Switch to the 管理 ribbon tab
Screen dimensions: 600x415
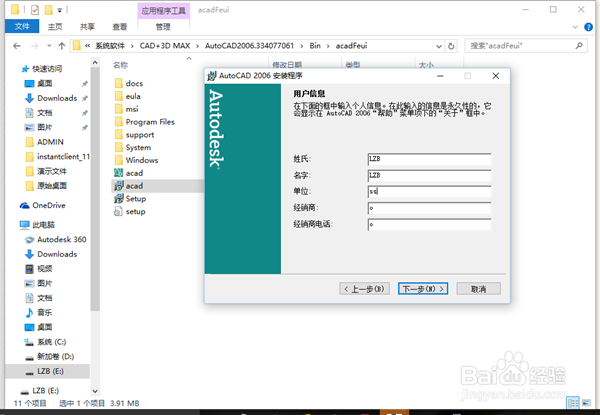click(x=163, y=26)
